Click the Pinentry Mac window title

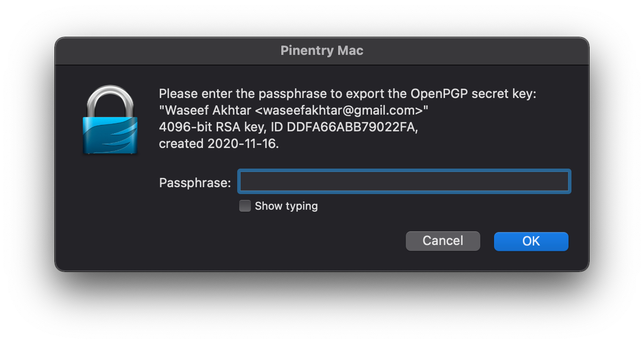click(322, 50)
